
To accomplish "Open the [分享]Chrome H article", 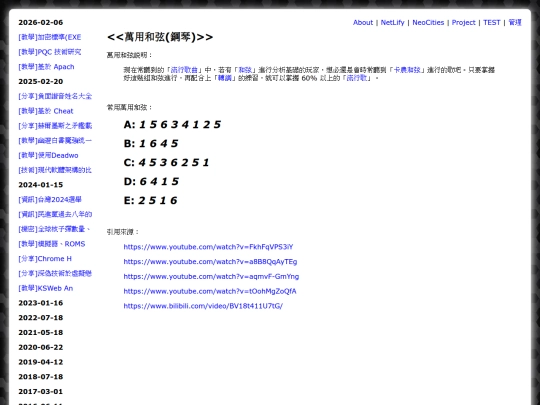I will click(45, 259).
